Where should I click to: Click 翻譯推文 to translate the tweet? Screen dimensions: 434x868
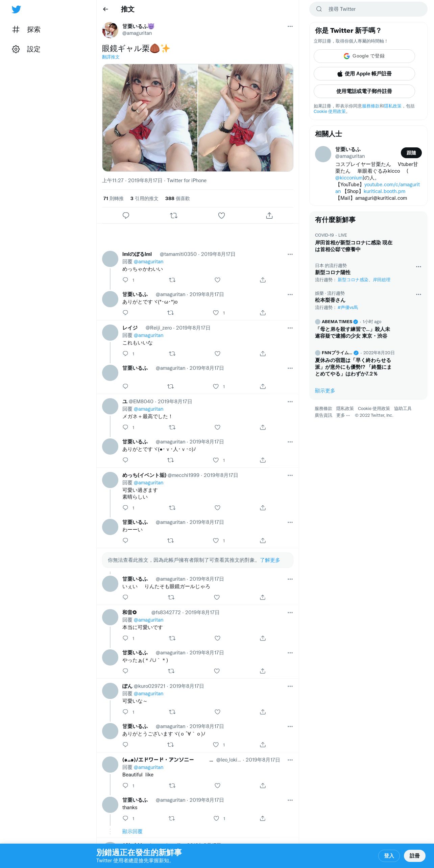tap(111, 57)
